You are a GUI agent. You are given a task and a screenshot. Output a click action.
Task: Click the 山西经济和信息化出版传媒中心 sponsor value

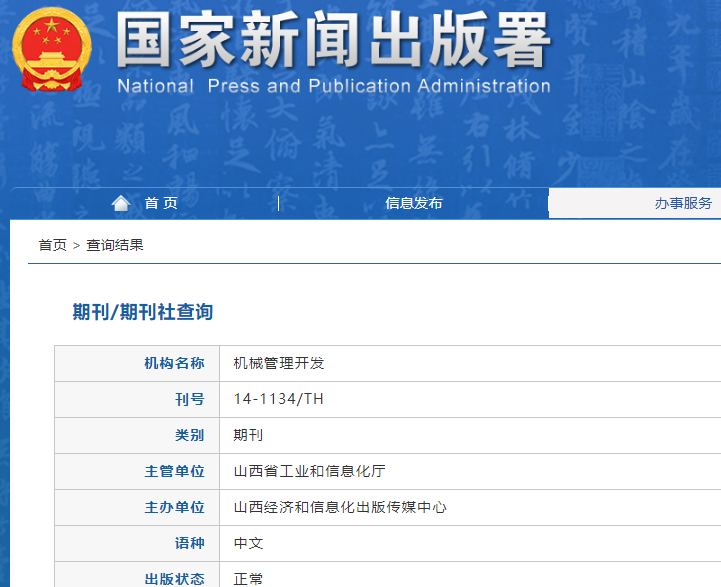click(x=340, y=507)
